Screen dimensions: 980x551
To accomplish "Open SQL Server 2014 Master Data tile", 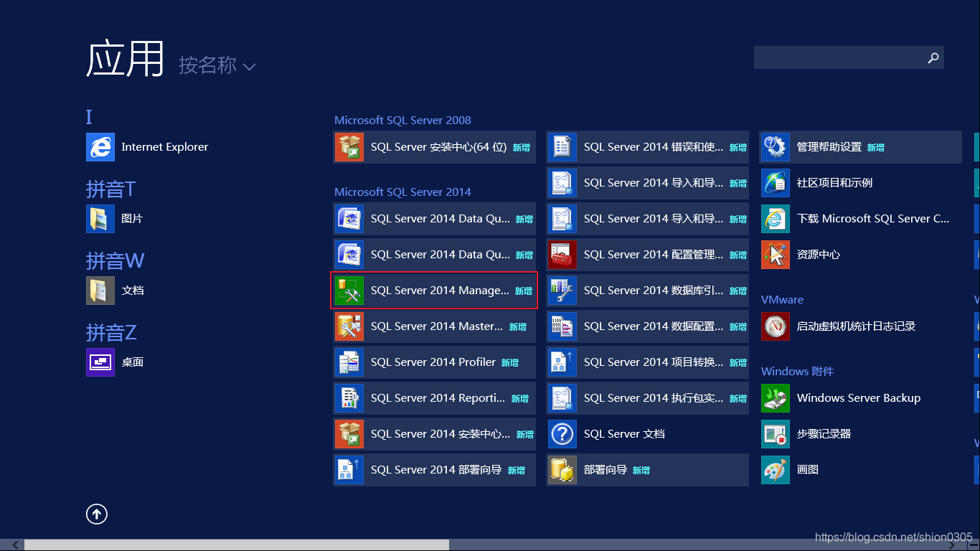I will coord(435,326).
